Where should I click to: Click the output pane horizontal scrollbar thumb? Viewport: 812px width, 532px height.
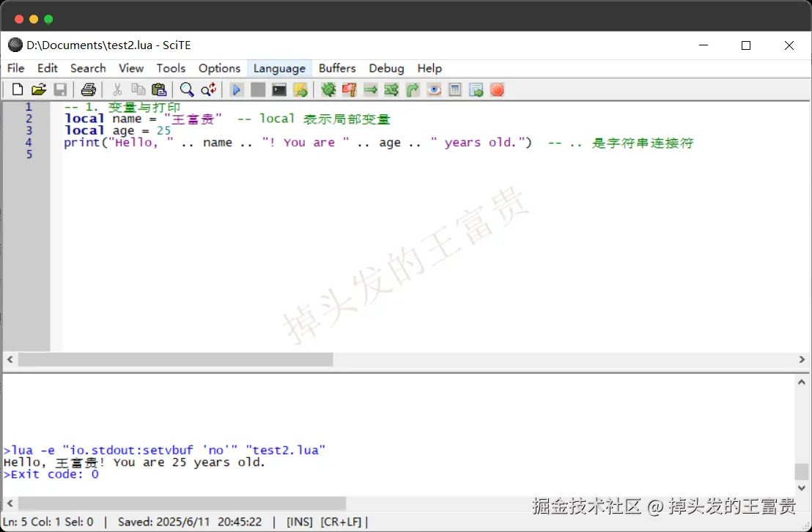(182, 503)
